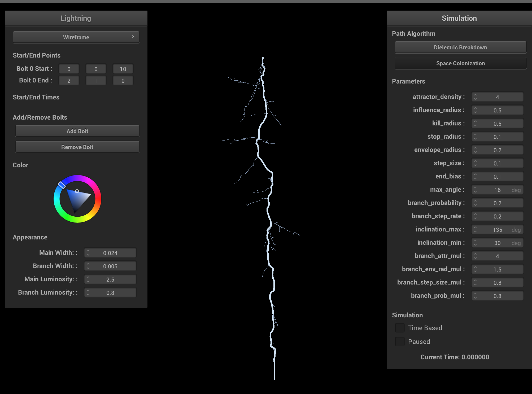Click the hue ring marker handle

[62, 185]
